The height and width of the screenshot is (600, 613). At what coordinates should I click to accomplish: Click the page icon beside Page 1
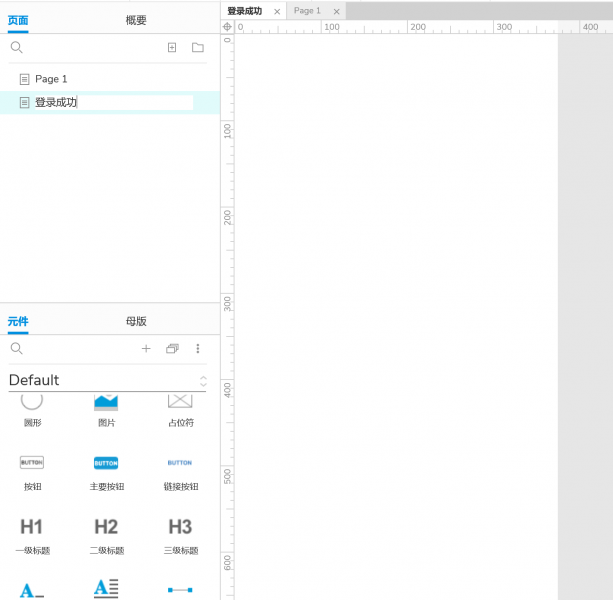[24, 79]
